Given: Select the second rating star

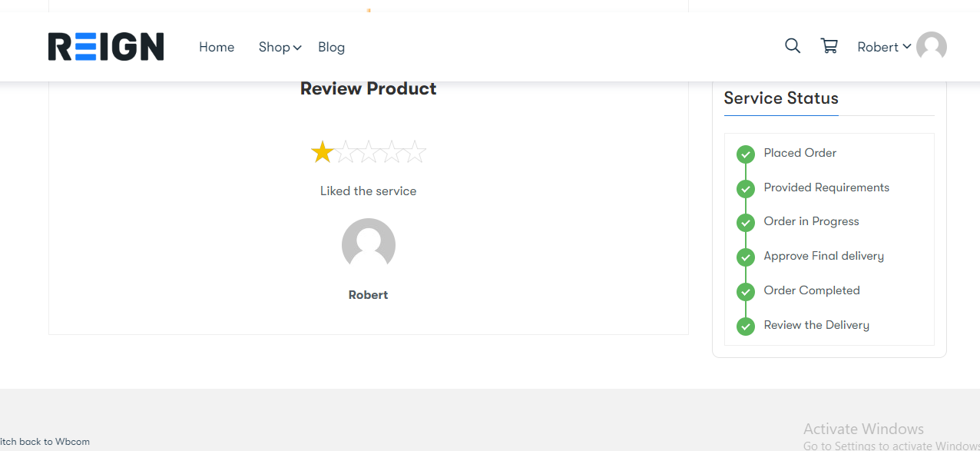Looking at the screenshot, I should click(x=346, y=152).
